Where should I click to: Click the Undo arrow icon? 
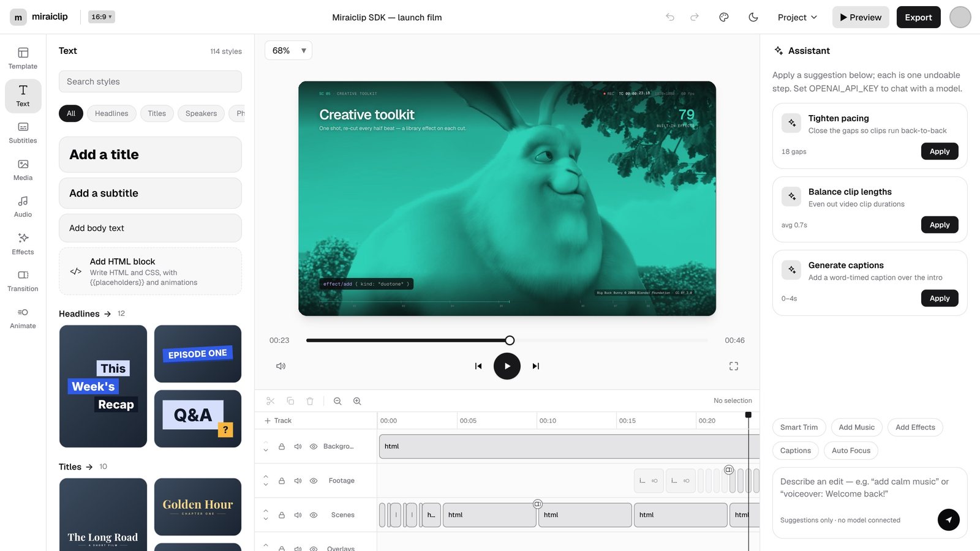(670, 17)
